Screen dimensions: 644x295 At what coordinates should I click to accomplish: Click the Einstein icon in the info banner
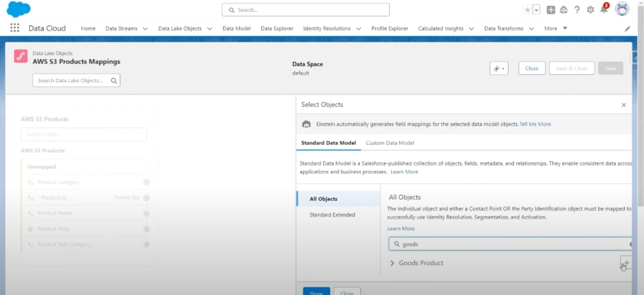[306, 124]
